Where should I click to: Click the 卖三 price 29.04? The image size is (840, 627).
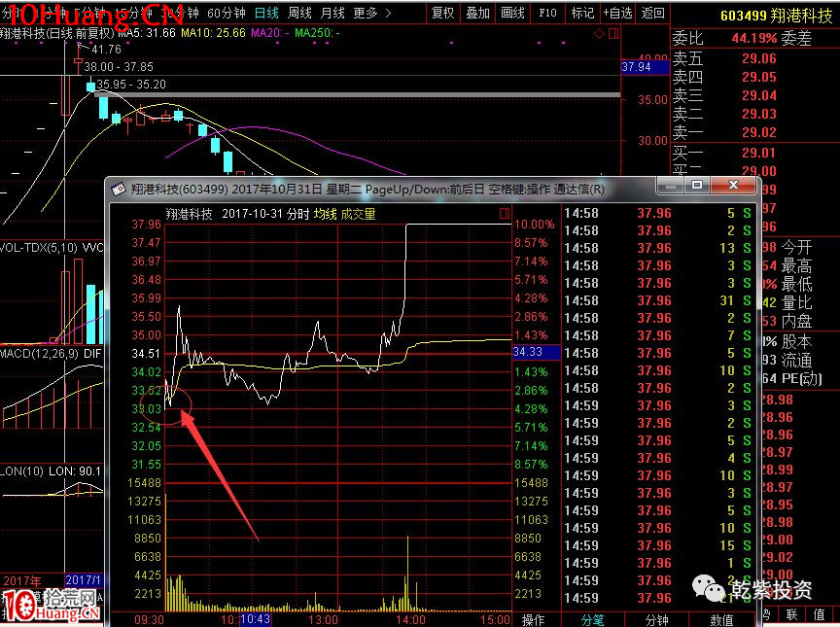click(x=758, y=95)
